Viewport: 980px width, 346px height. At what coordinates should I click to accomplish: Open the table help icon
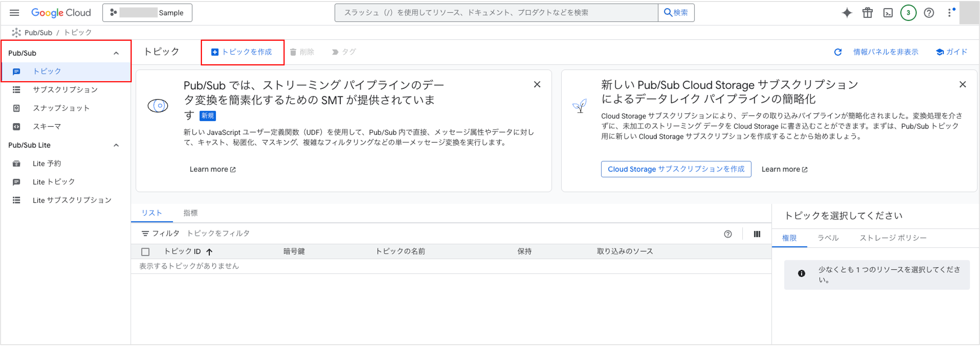[727, 234]
